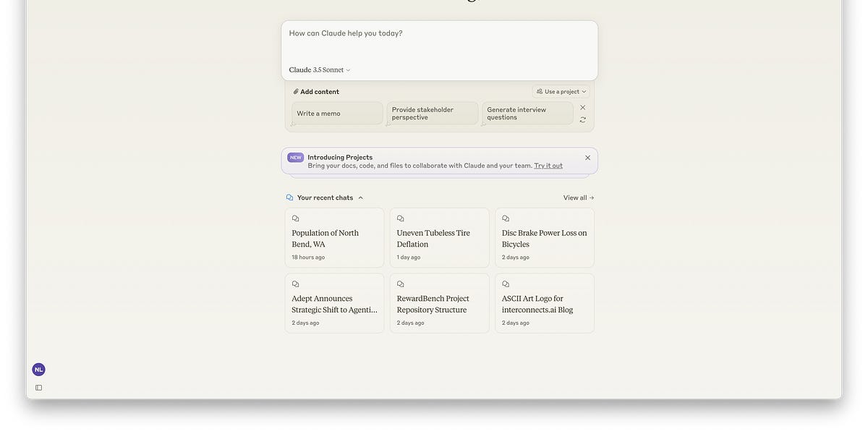
Task: Select Provide stakeholder perspective suggestion
Action: 433,114
